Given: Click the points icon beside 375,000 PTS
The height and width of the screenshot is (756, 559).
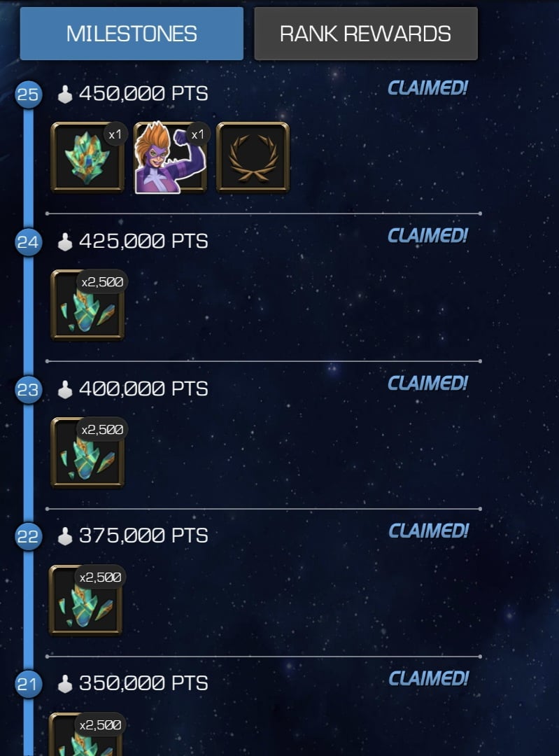Looking at the screenshot, I should click(x=64, y=536).
